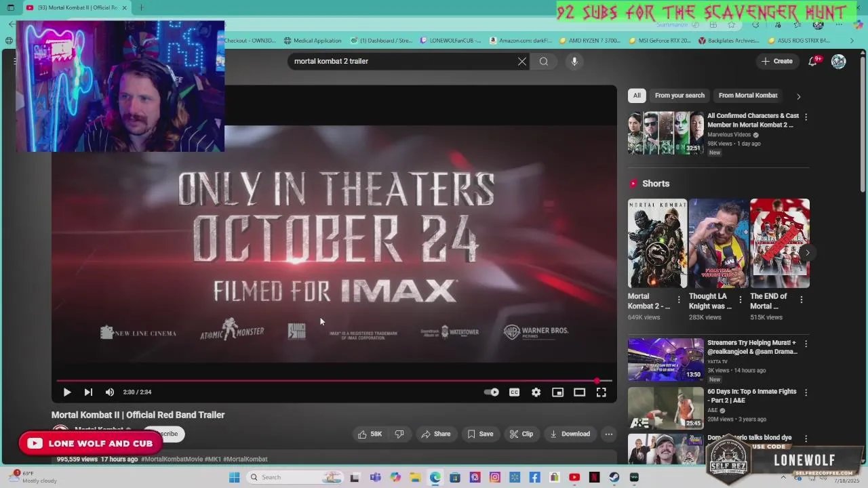This screenshot has width=868, height=488.
Task: Mute the video player volume
Action: tap(110, 392)
